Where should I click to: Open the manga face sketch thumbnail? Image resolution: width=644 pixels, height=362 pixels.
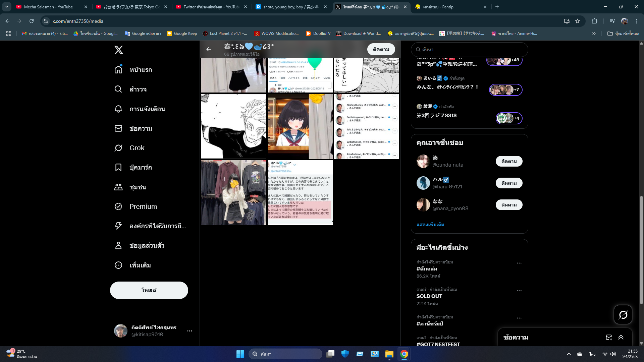[x=234, y=126]
